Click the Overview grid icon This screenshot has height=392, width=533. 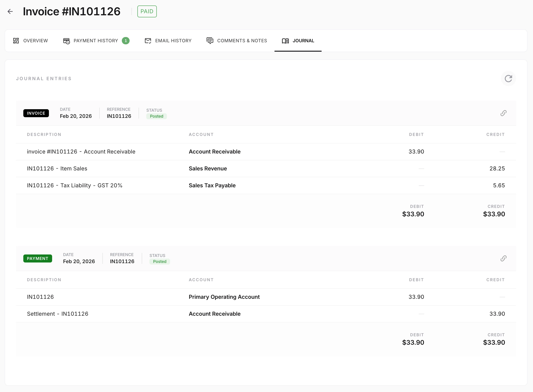[x=16, y=41]
